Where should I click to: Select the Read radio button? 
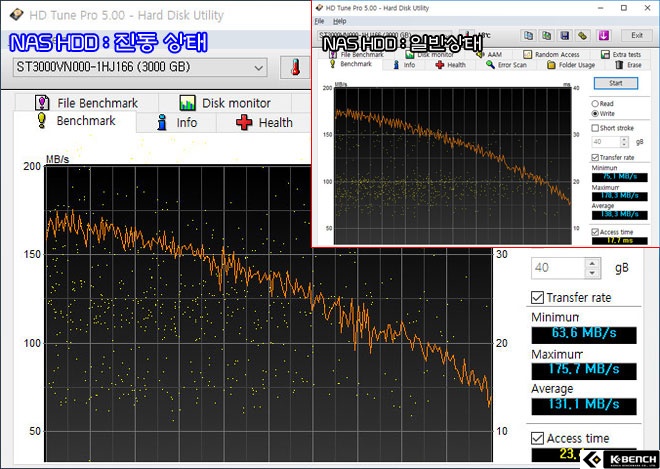[602, 104]
